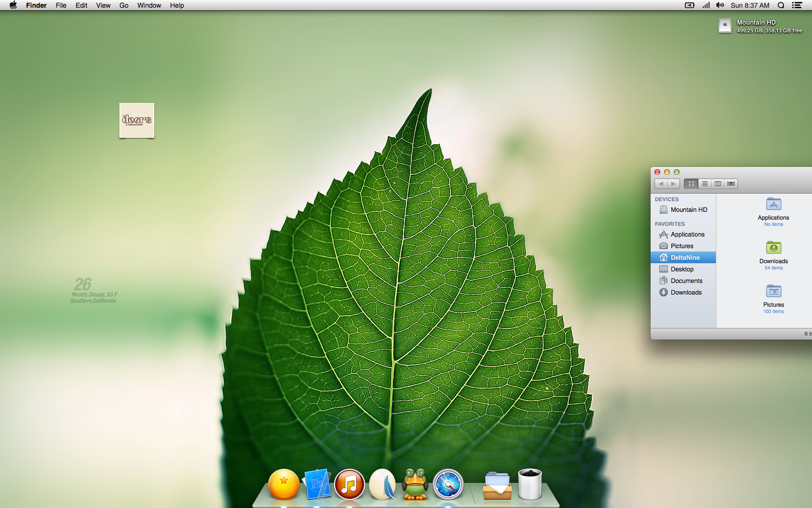Click the '100 items' label under Pictures
Viewport: 812px width, 508px height.
(773, 312)
